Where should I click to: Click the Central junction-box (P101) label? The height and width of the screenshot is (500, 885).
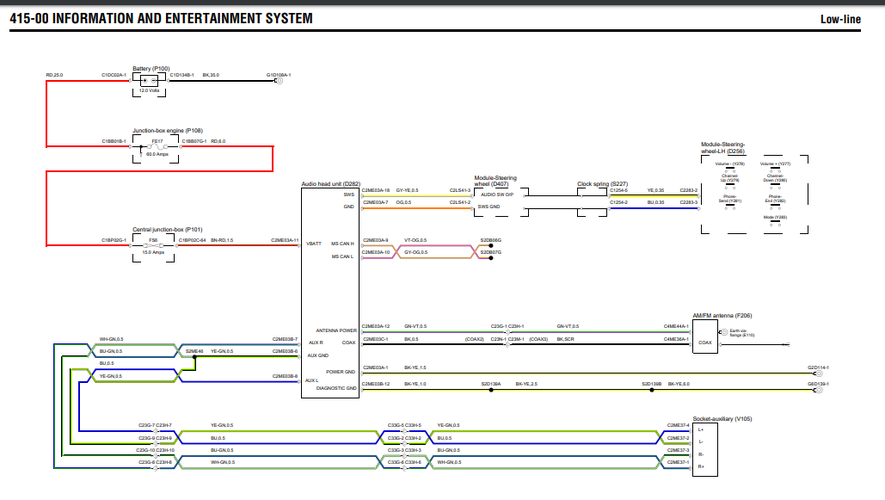point(167,230)
